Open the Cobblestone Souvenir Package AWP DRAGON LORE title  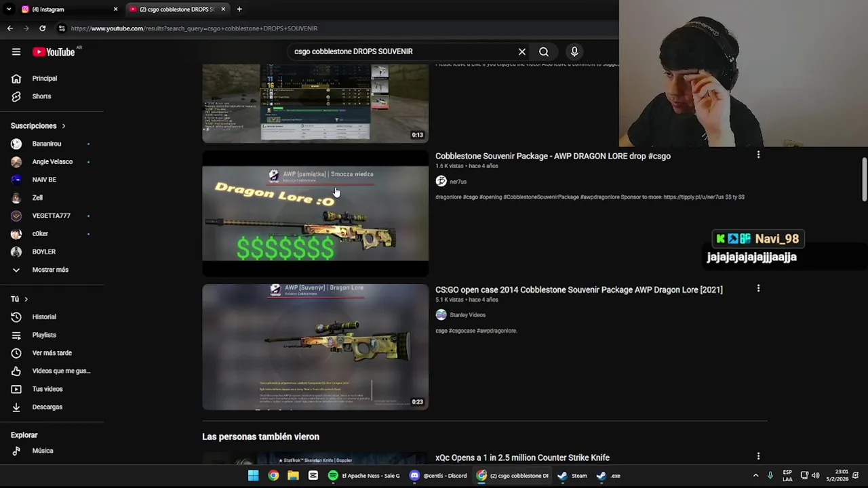(553, 156)
